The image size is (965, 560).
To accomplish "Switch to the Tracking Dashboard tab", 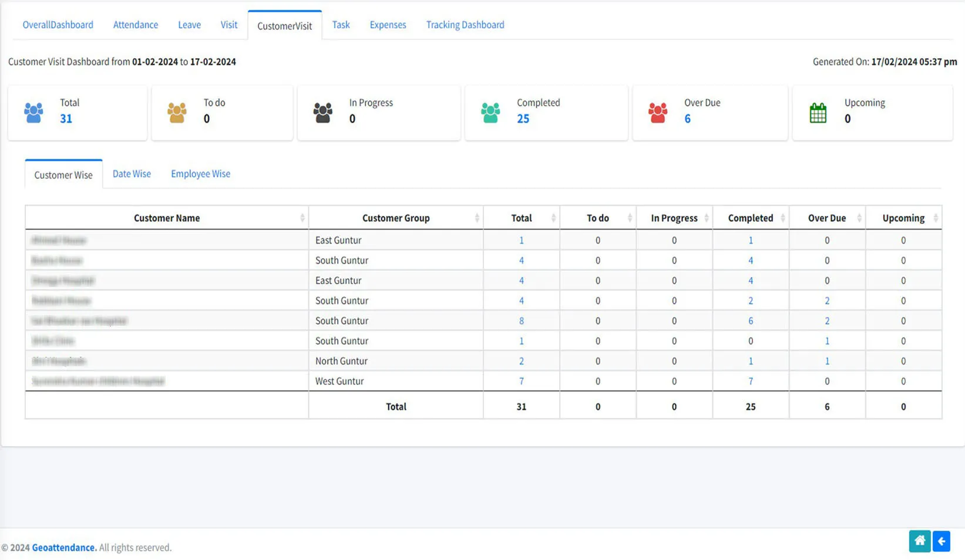I will 465,25.
